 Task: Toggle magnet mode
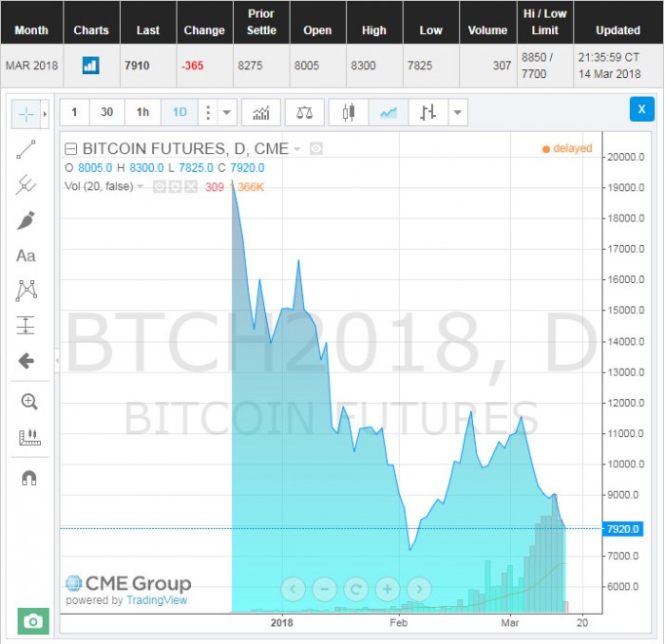[x=29, y=478]
